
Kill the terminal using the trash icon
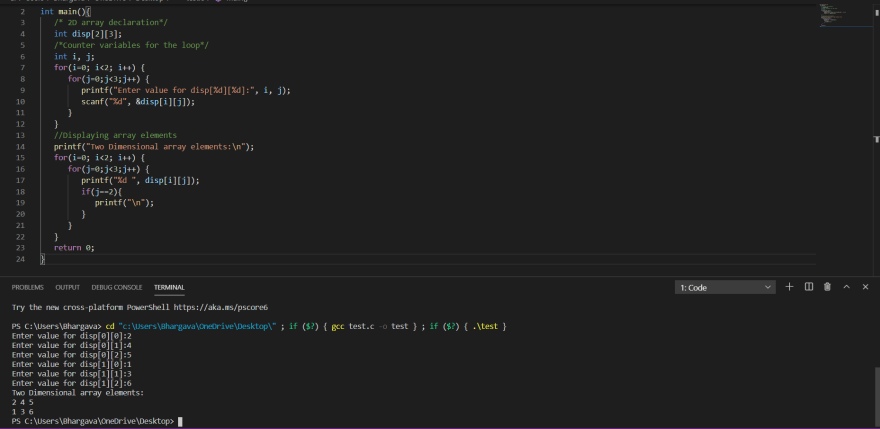827,287
